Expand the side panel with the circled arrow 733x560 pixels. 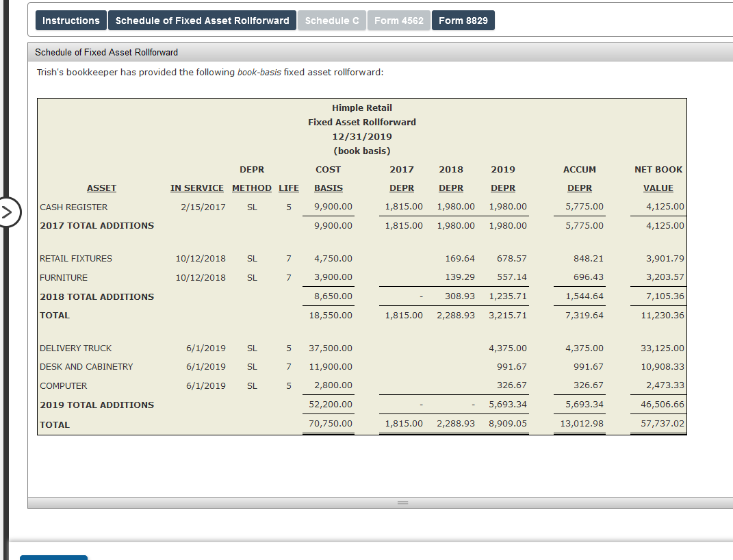8,213
